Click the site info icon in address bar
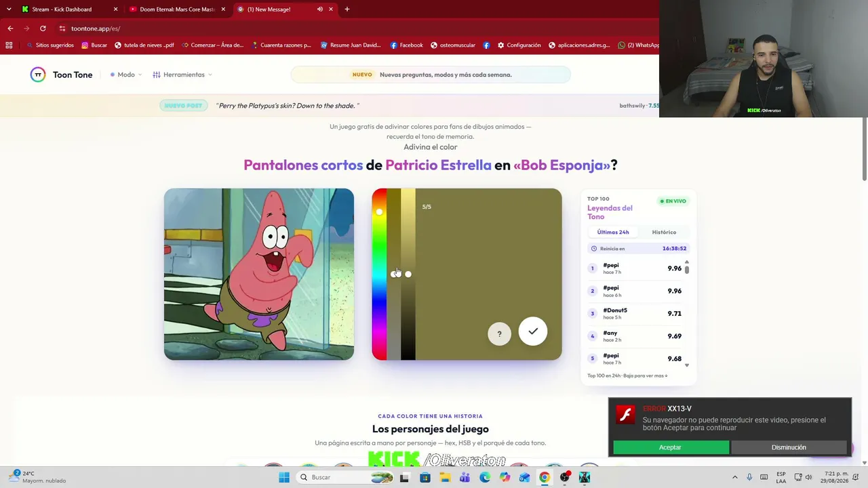 (62, 28)
